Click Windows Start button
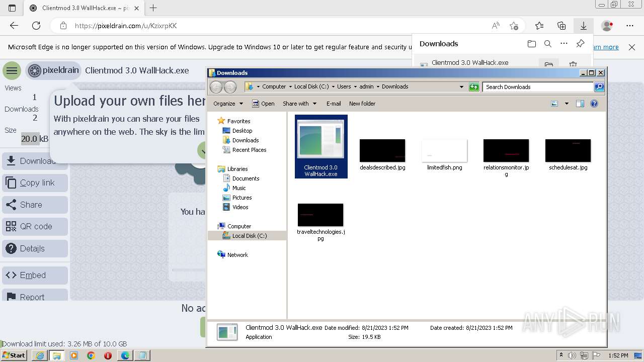 [14, 355]
